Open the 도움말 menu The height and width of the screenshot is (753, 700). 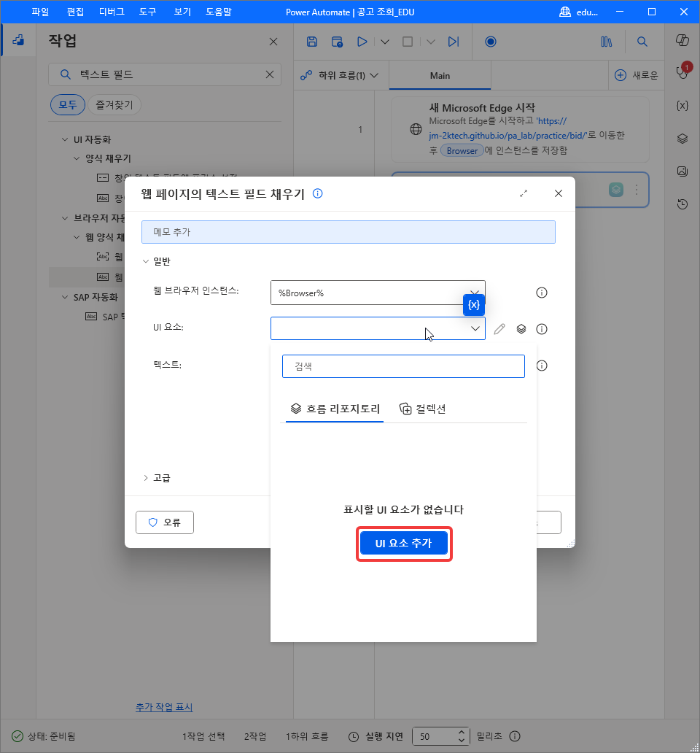click(x=219, y=12)
